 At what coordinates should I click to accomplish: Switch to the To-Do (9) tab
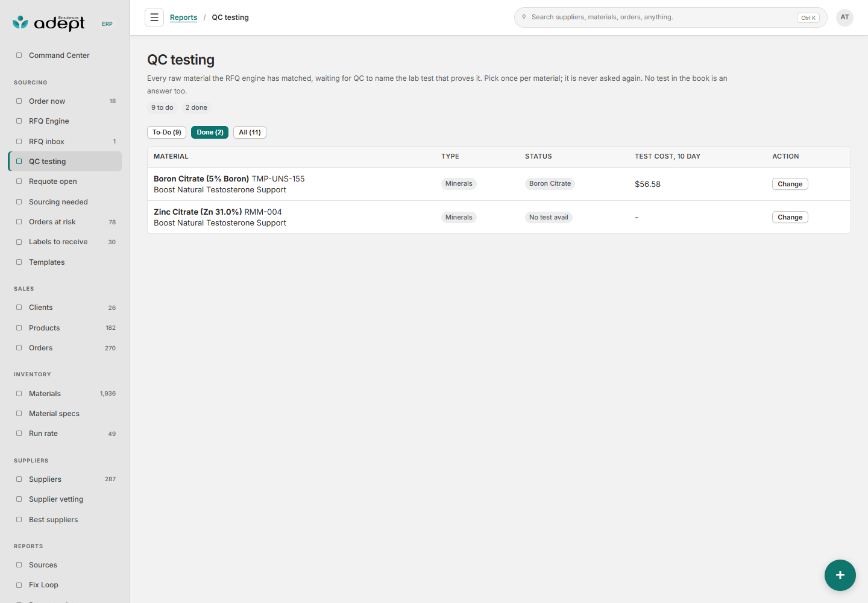click(167, 133)
